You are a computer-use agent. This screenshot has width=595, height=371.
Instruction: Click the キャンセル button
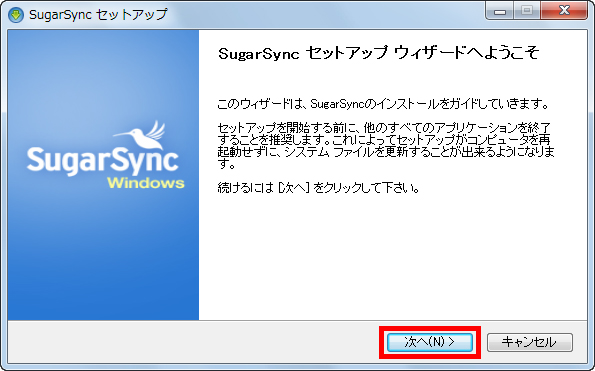tap(530, 342)
